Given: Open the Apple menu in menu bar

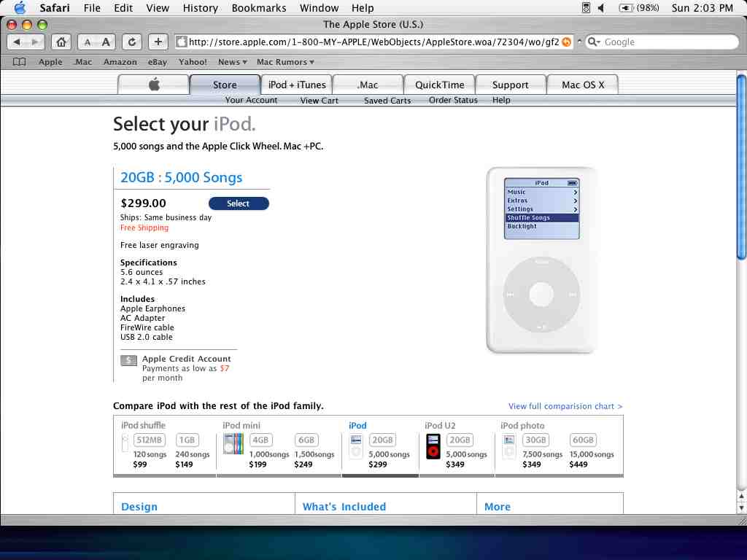Looking at the screenshot, I should pos(20,7).
